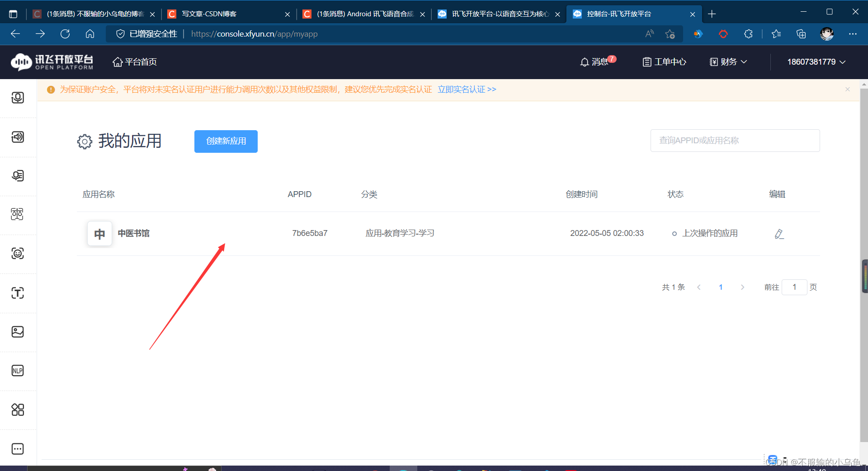Viewport: 868px width, 471px height.
Task: Click the browser address bar URL
Action: tap(254, 34)
